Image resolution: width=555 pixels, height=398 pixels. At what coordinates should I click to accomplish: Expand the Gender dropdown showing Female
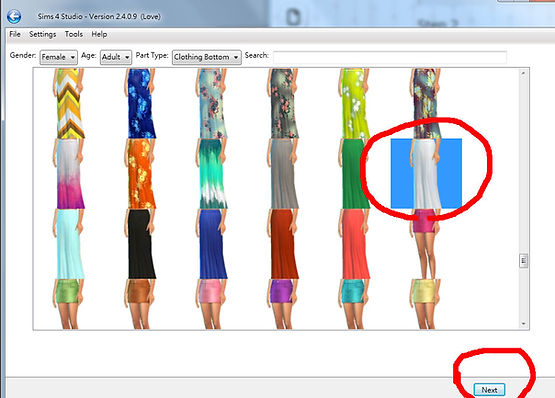coord(58,57)
